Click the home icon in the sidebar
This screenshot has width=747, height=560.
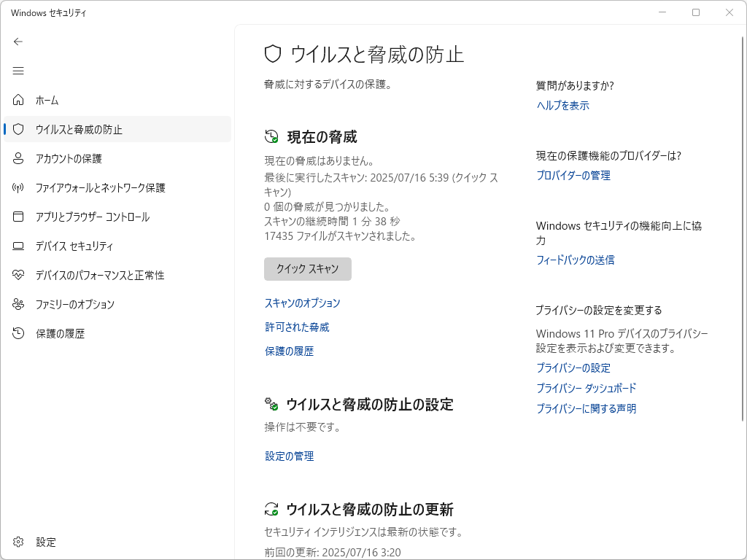(x=18, y=100)
